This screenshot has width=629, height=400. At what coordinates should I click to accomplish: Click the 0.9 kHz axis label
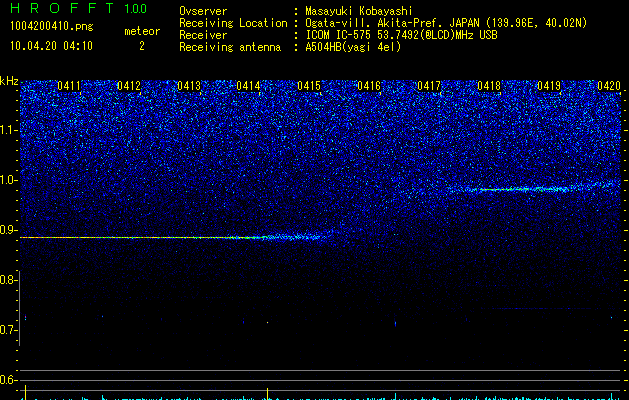coord(9,230)
